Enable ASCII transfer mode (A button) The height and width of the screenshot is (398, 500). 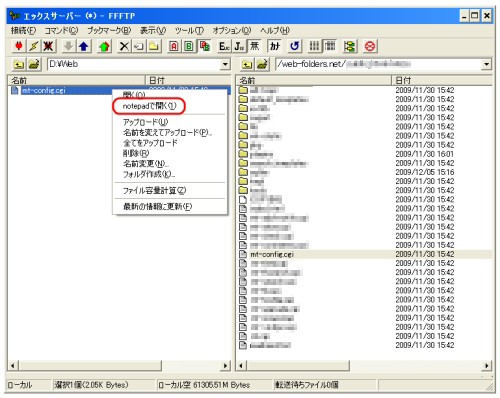coord(174,46)
